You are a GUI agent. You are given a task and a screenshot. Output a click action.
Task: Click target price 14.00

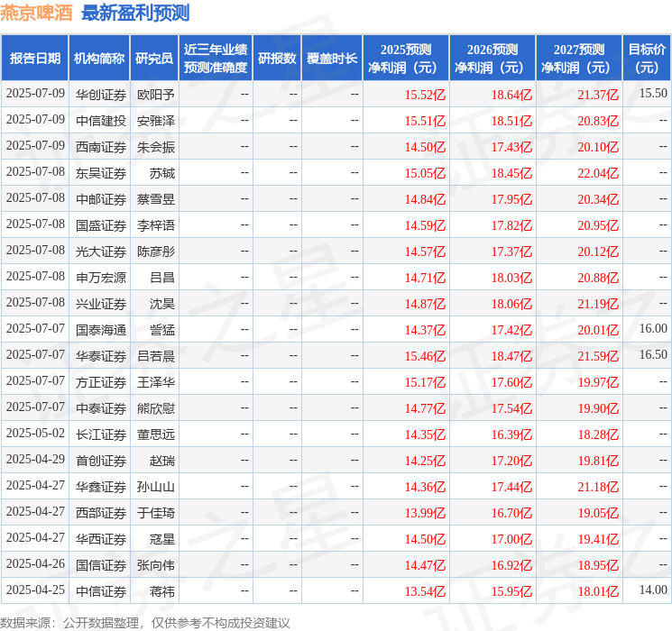(x=653, y=590)
